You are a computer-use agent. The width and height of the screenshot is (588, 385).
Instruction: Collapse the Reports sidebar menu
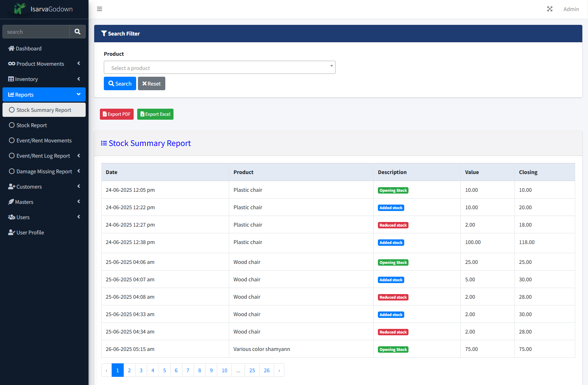point(44,94)
